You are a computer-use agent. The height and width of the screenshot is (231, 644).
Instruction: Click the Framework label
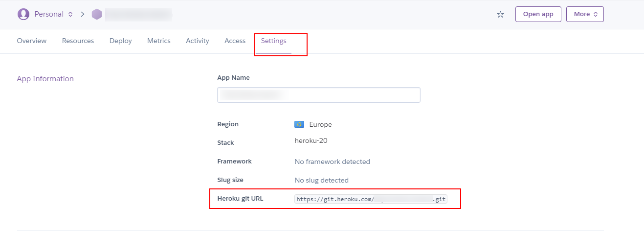tap(235, 162)
